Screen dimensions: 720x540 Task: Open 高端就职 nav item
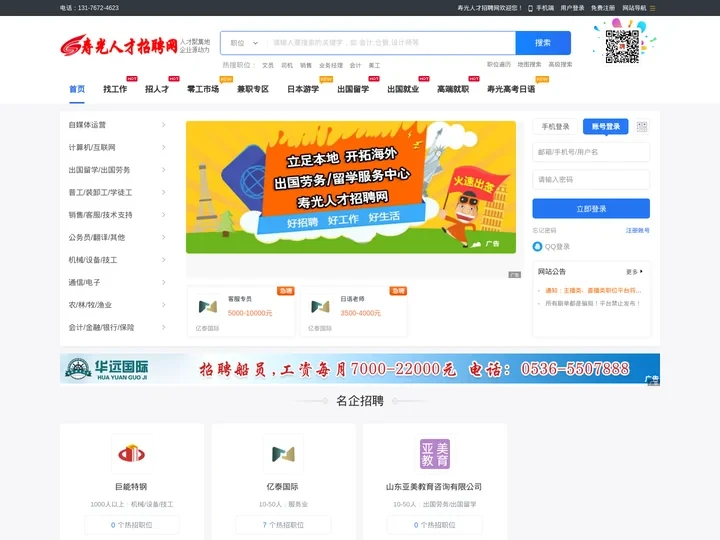coord(453,89)
